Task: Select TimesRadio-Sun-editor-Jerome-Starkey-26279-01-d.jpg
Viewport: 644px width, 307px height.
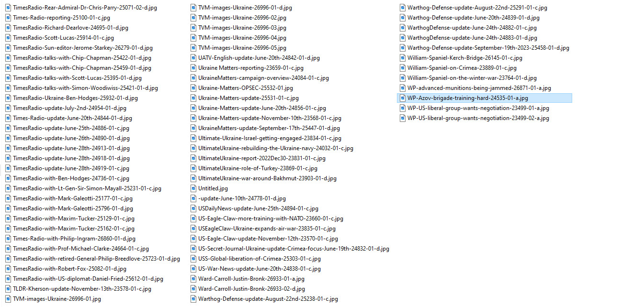Action: 83,48
